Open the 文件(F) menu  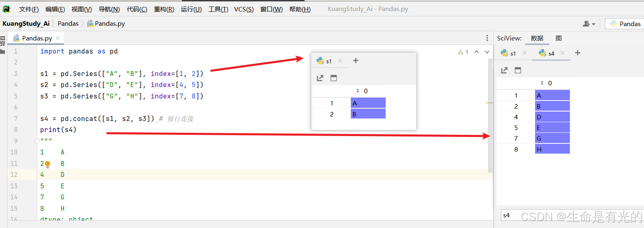(29, 9)
